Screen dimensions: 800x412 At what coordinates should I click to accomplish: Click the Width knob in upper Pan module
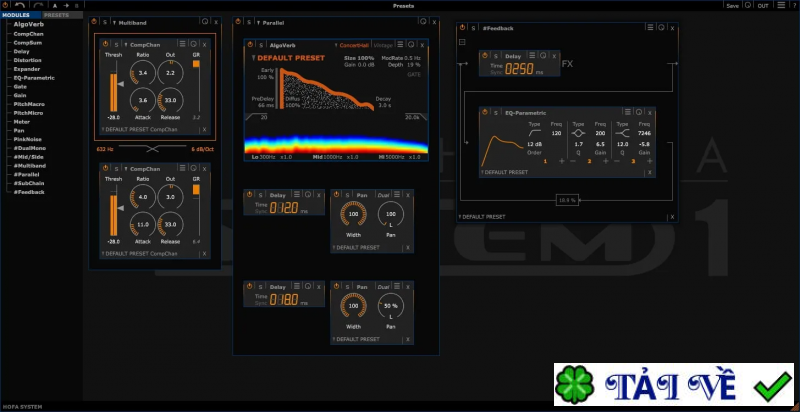(x=354, y=214)
